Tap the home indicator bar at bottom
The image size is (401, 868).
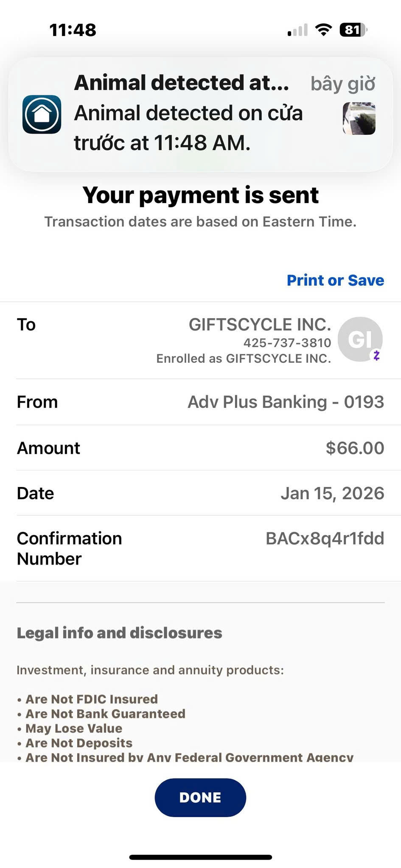[x=200, y=857]
